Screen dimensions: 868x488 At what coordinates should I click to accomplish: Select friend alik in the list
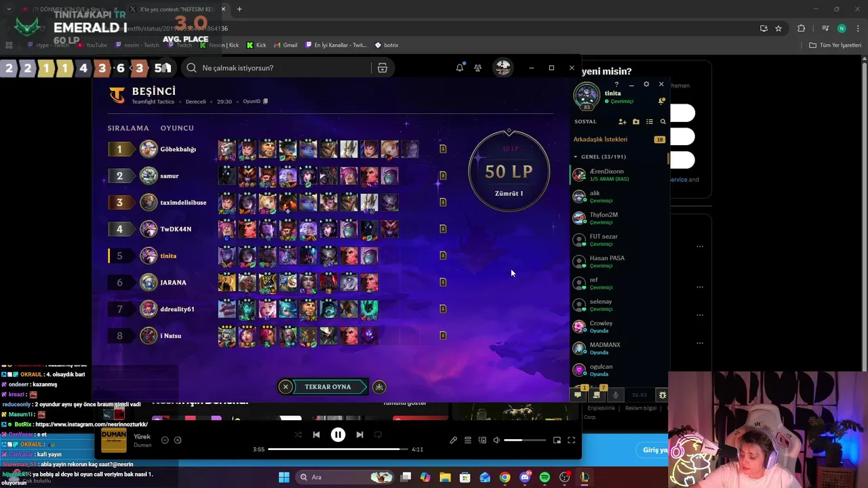click(620, 197)
